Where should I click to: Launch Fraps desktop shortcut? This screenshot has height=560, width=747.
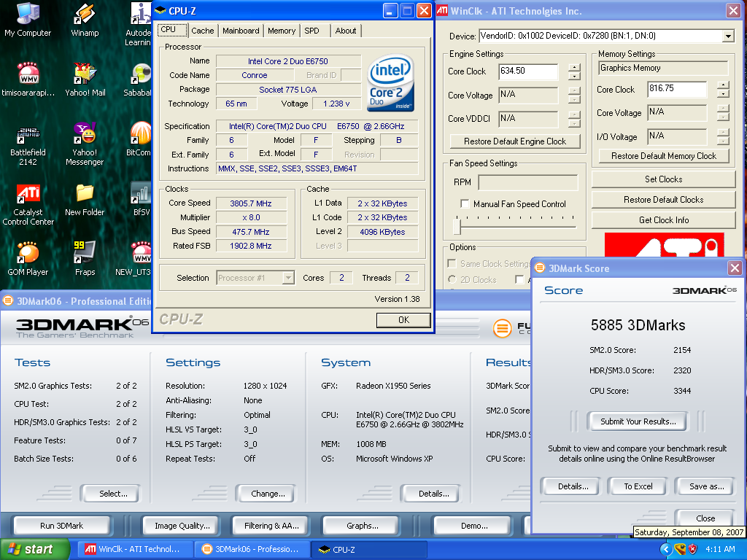coord(85,259)
